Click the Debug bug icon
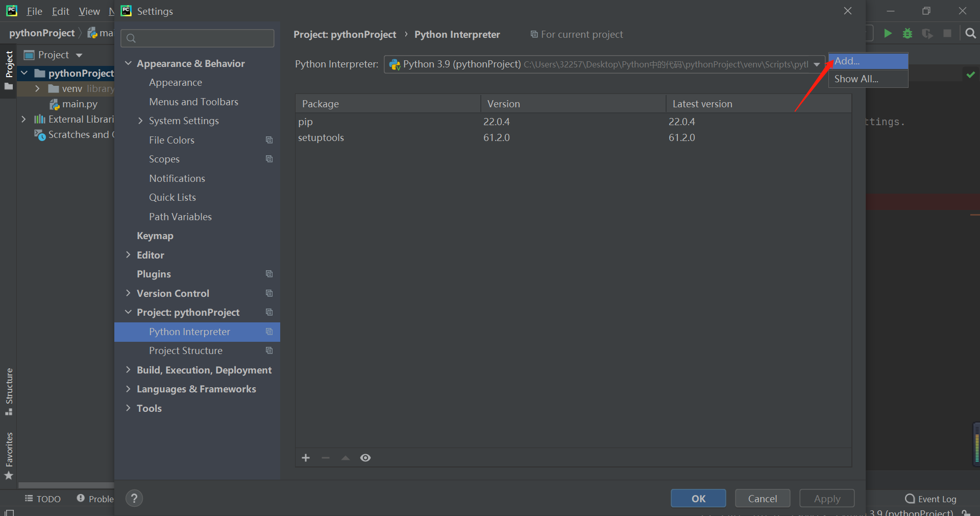 click(x=908, y=33)
